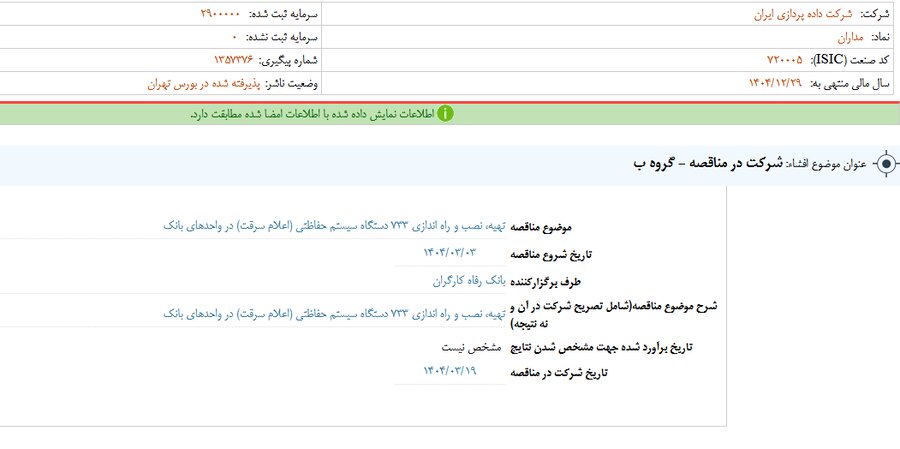Click disclosure title شرکت در مناقصه – گروه ب
The image size is (900, 449).
[x=708, y=164]
